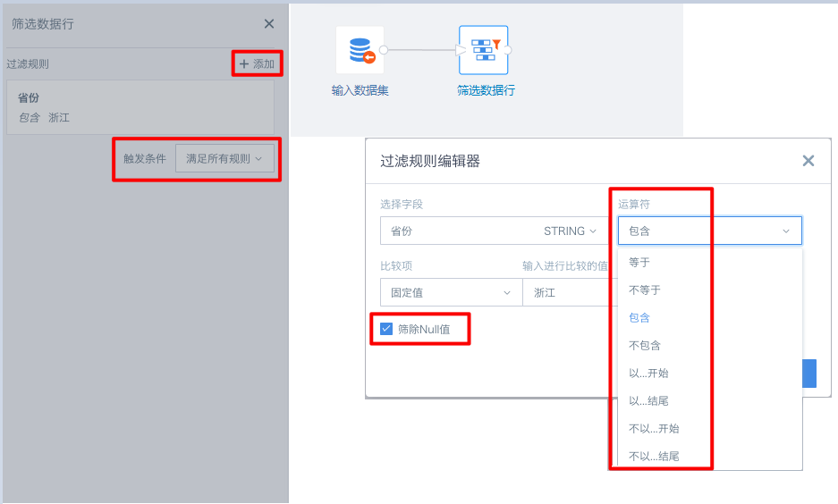Select the 筛选数据行 filter node icon

tap(484, 50)
